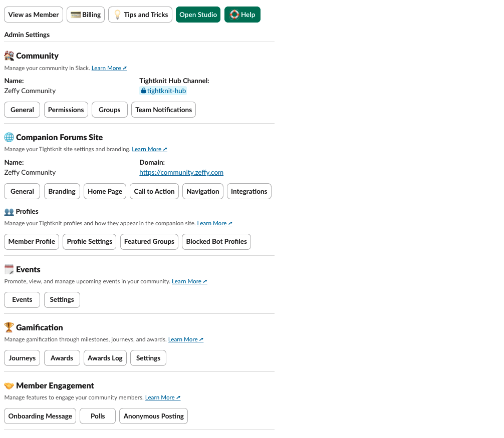Screen dimensions: 504x438
Task: Open the Call to Action settings
Action: (154, 191)
